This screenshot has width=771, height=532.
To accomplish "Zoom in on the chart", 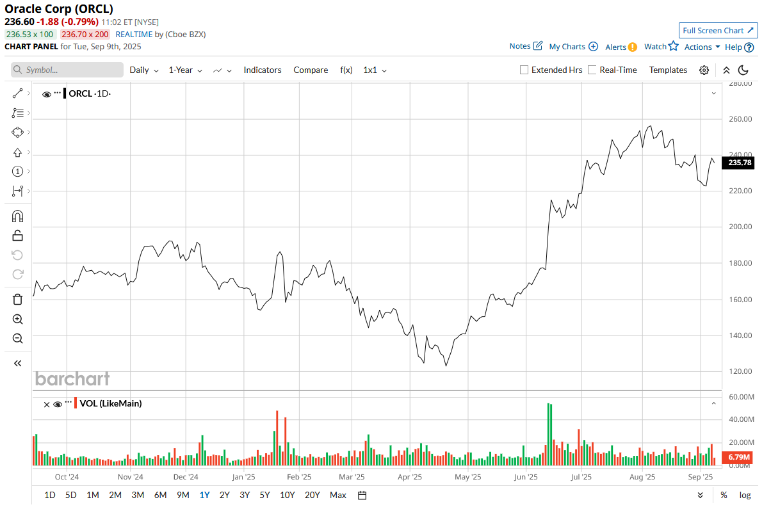I will click(17, 319).
